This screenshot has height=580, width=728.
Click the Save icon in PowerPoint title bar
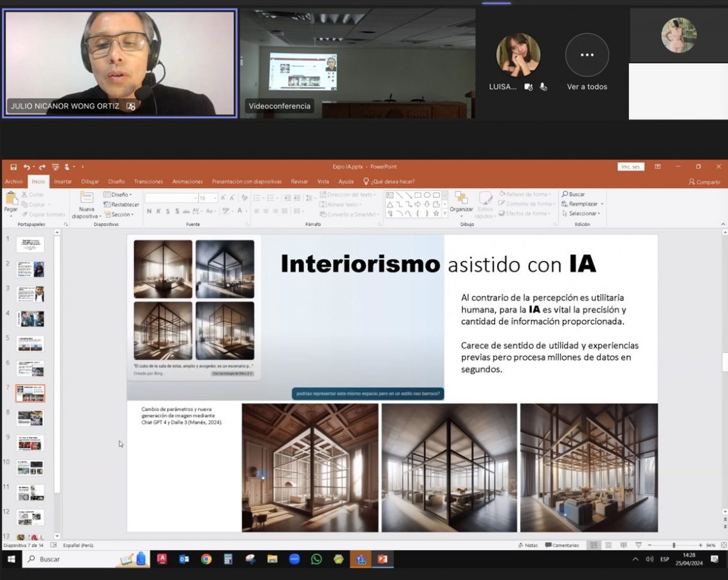click(13, 167)
